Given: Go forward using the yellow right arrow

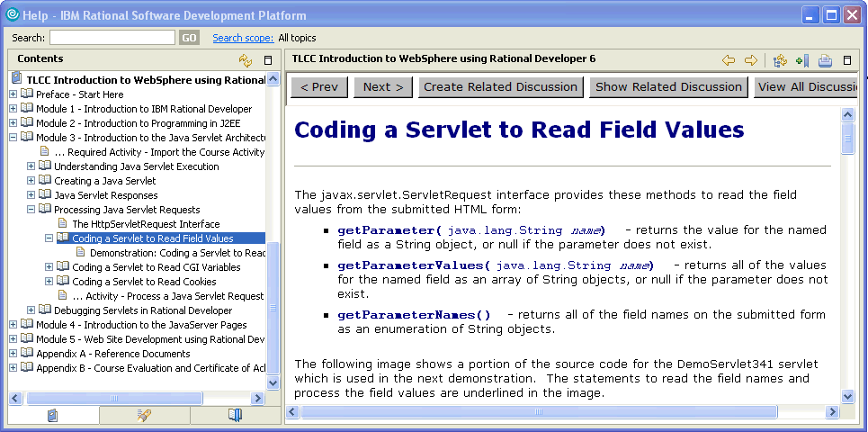Looking at the screenshot, I should click(751, 60).
